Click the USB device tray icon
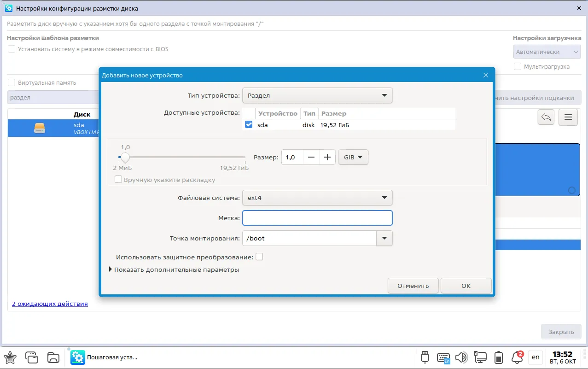Image resolution: width=588 pixels, height=369 pixels. pyautogui.click(x=425, y=357)
